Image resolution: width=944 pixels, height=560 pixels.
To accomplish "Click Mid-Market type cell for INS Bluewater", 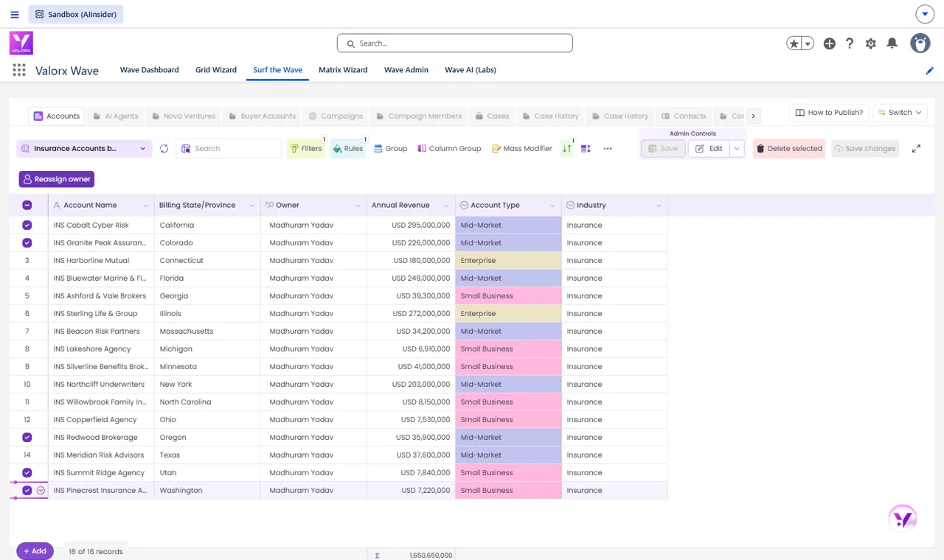I will coord(508,278).
